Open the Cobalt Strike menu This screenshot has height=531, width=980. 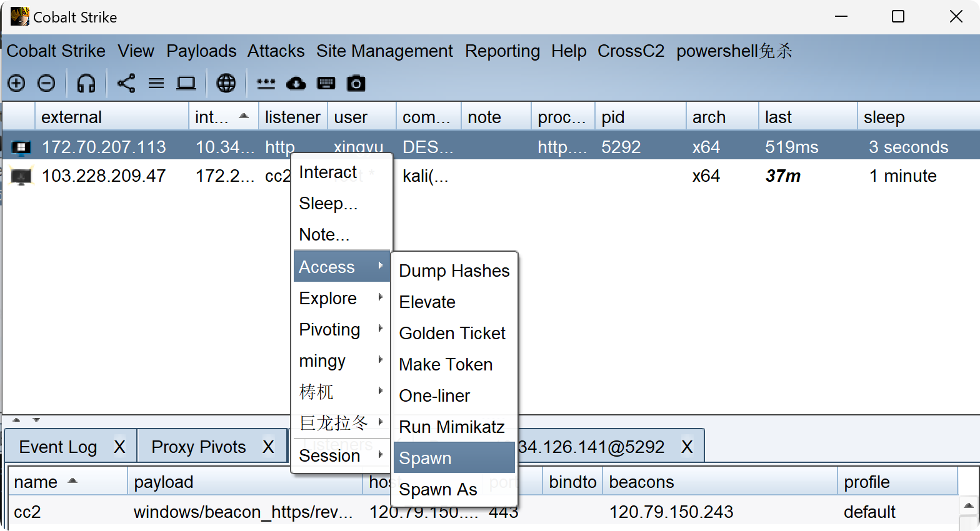(x=56, y=51)
